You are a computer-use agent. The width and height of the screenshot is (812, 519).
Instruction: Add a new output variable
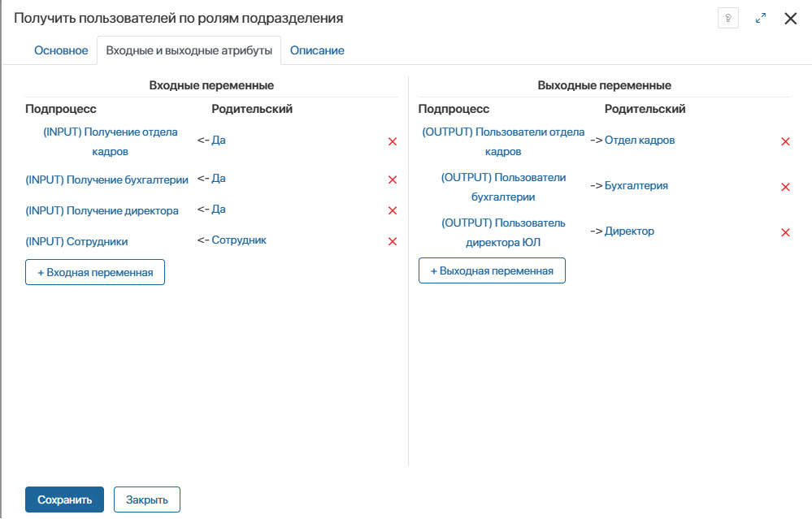click(492, 270)
